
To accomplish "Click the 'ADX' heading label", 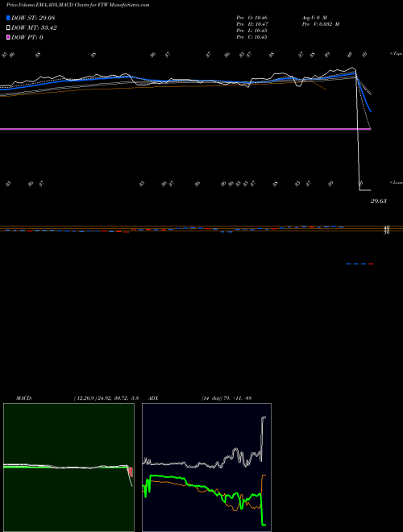I will pyautogui.click(x=153, y=398).
